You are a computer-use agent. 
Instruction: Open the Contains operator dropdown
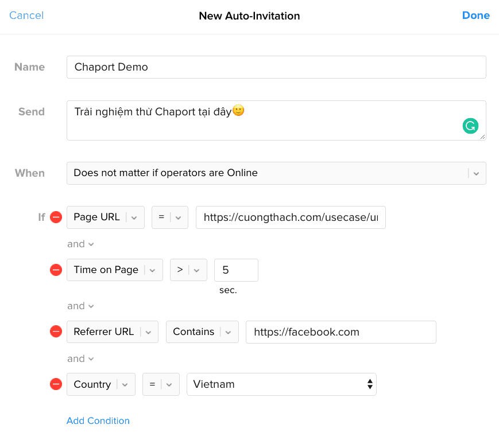point(202,332)
